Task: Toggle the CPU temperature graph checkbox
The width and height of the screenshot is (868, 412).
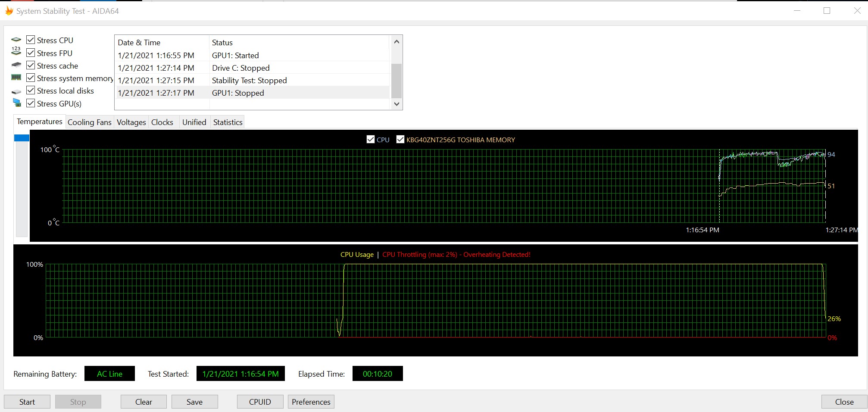Action: pos(370,139)
